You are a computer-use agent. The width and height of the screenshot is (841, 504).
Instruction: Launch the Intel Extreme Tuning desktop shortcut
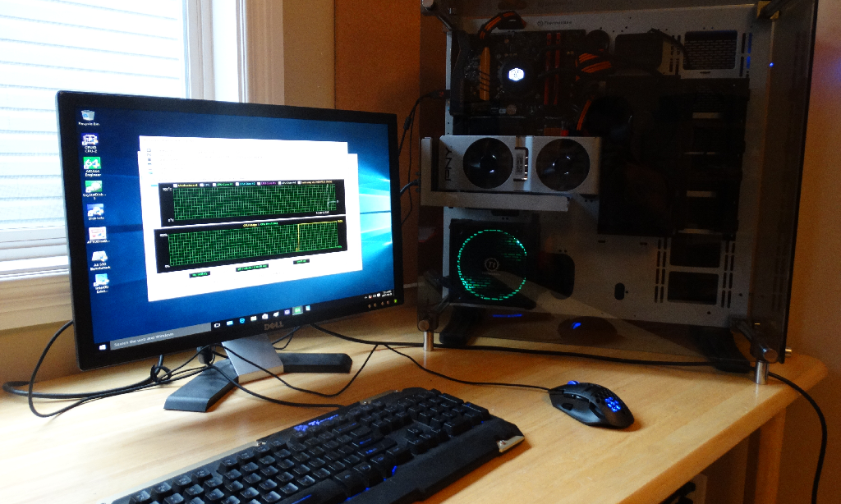coord(101,282)
